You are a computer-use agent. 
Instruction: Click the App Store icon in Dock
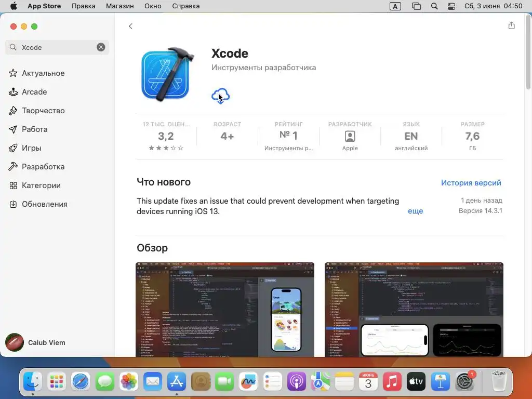click(x=177, y=381)
